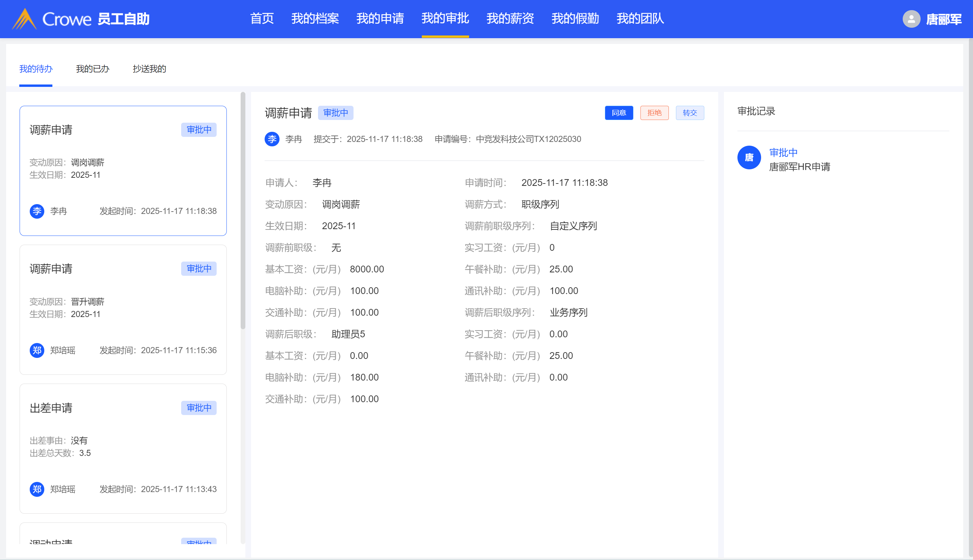Image resolution: width=973 pixels, height=560 pixels.
Task: Click the pending list vertical scrollbar
Action: (x=243, y=211)
